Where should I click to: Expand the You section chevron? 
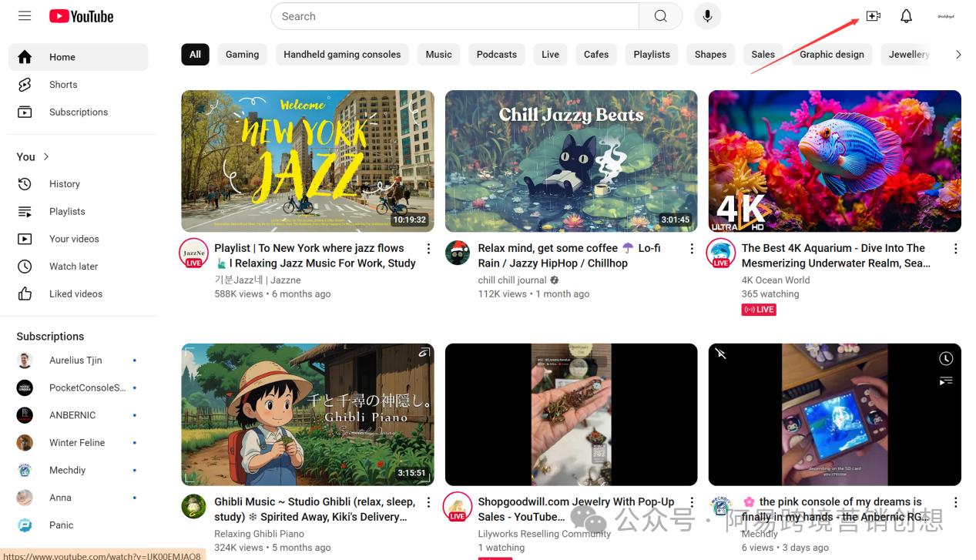(46, 156)
